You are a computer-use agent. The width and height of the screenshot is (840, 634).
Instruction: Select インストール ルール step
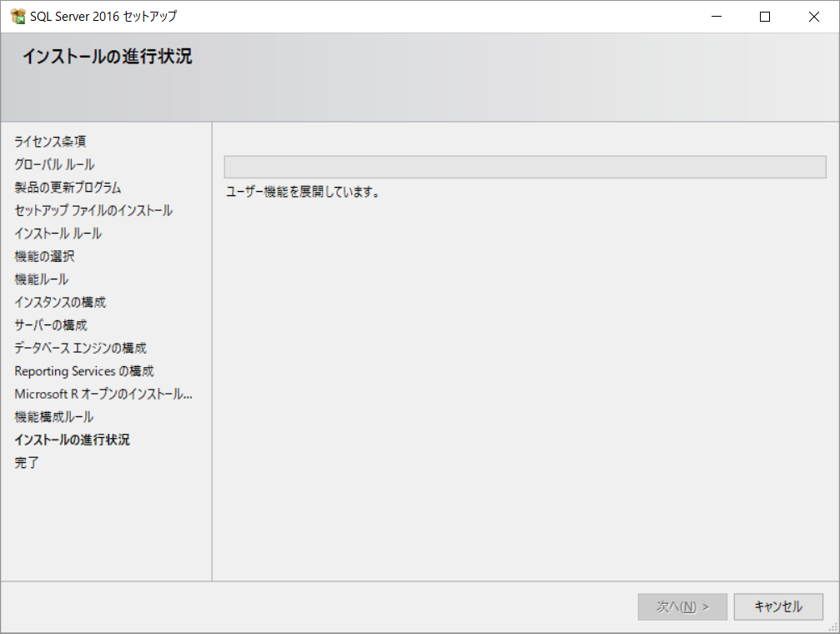click(x=58, y=234)
